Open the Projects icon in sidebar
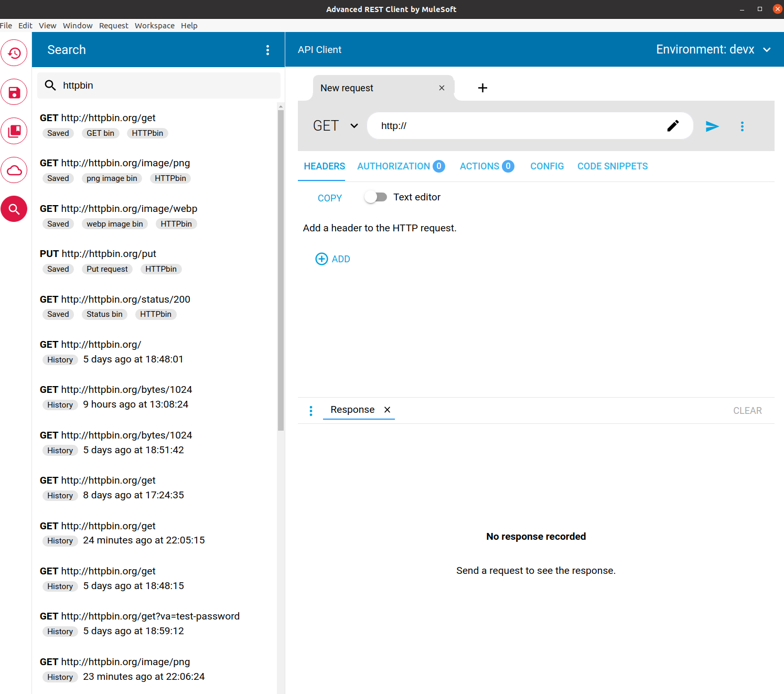 pos(14,131)
